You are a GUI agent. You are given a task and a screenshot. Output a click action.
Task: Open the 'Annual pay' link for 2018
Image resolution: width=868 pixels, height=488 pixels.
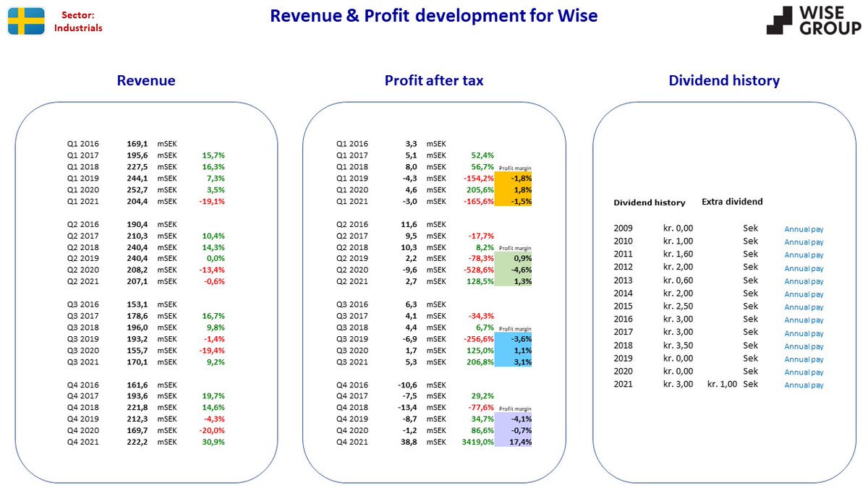804,346
